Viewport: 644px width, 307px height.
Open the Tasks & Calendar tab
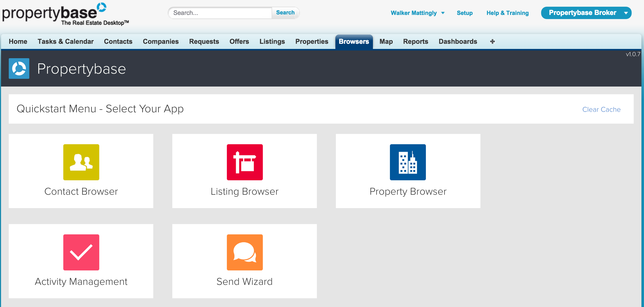click(x=66, y=41)
